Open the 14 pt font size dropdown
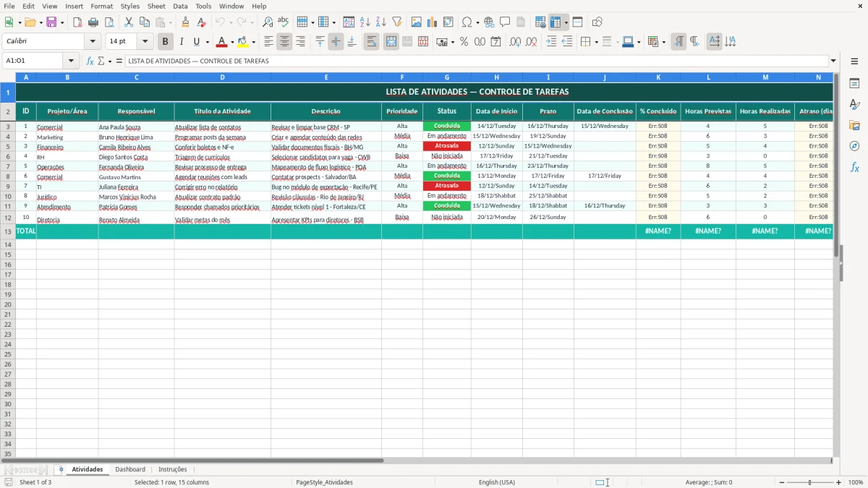 coord(145,42)
